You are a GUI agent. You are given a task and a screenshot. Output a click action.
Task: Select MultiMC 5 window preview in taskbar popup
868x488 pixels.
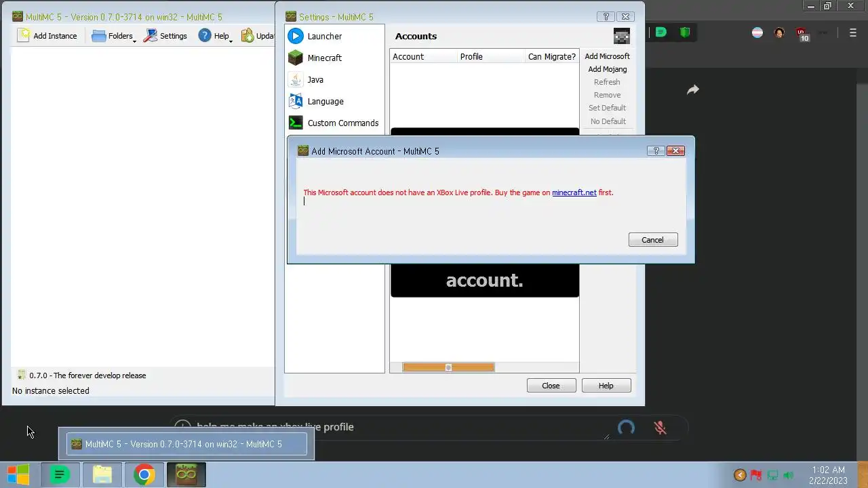coord(186,445)
